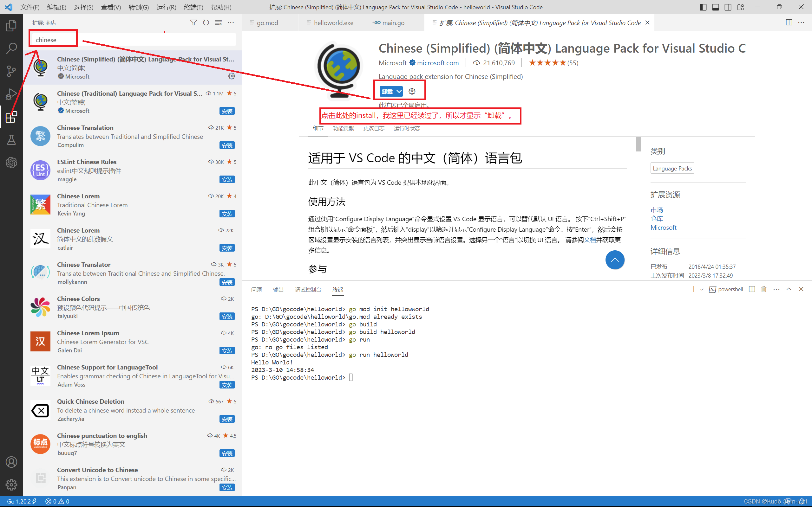Open new terminal profile dropdown chevron
The height and width of the screenshot is (507, 812).
point(701,289)
